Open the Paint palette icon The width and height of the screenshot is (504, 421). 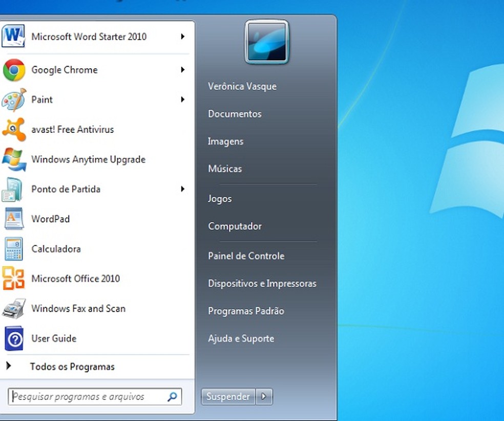(x=14, y=100)
